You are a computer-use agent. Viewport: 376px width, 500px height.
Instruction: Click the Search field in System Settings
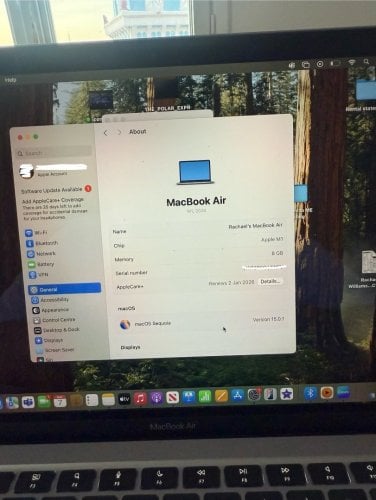(x=54, y=153)
